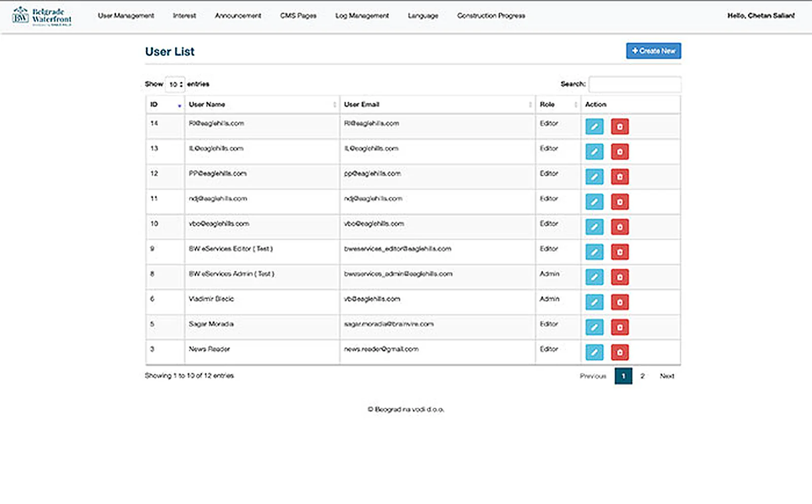Focus the Search input field
The width and height of the screenshot is (812, 504).
pos(635,84)
